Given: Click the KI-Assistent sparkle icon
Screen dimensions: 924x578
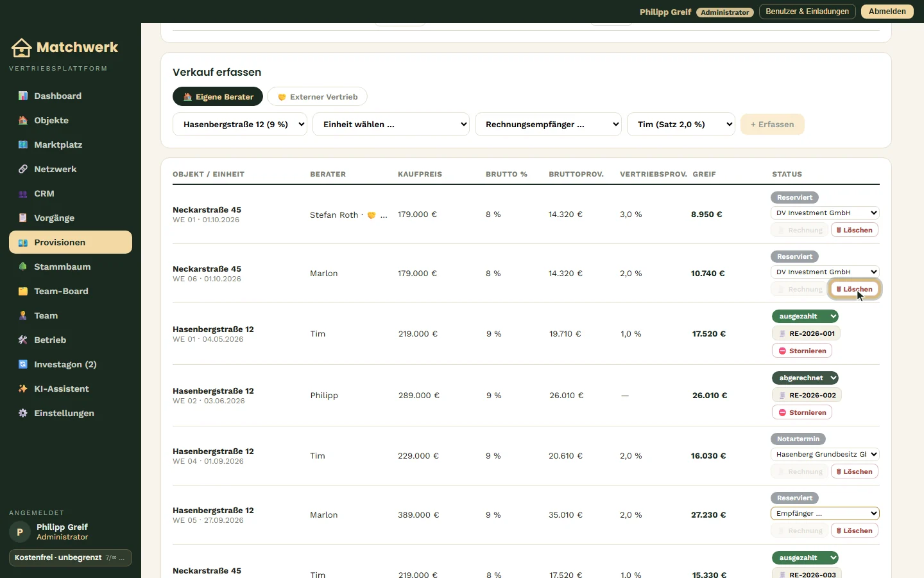Looking at the screenshot, I should point(23,389).
